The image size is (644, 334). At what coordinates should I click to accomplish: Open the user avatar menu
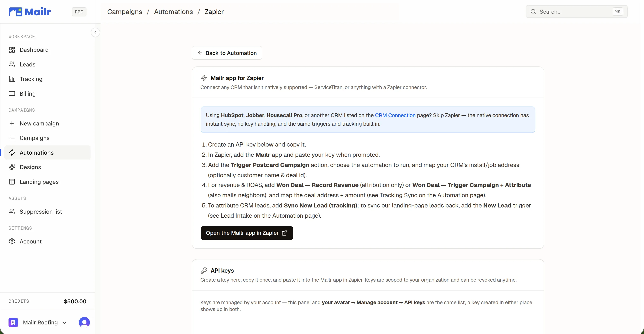[84, 322]
